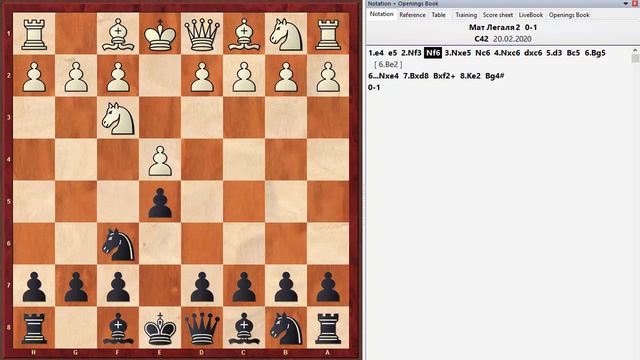The height and width of the screenshot is (360, 640).
Task: Select the black pawn on e5
Action: click(160, 202)
